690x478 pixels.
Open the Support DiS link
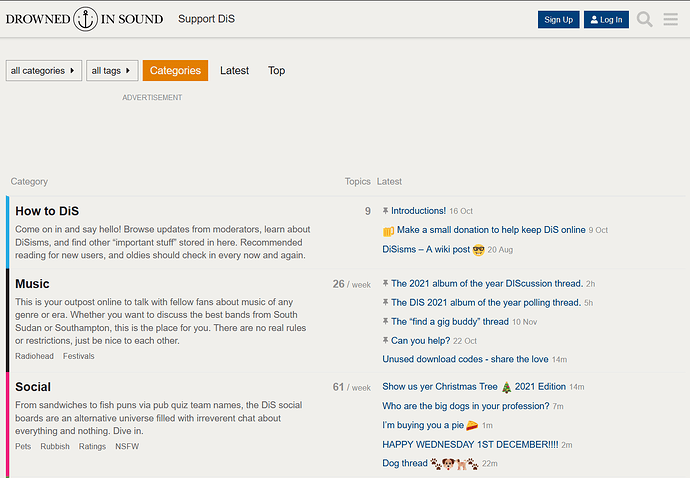206,19
